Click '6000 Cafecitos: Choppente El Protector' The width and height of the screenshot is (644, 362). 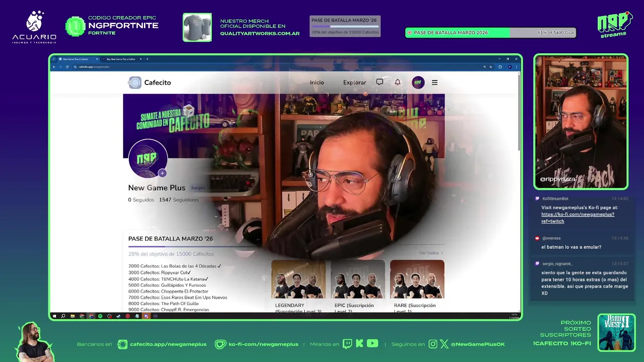(168, 291)
